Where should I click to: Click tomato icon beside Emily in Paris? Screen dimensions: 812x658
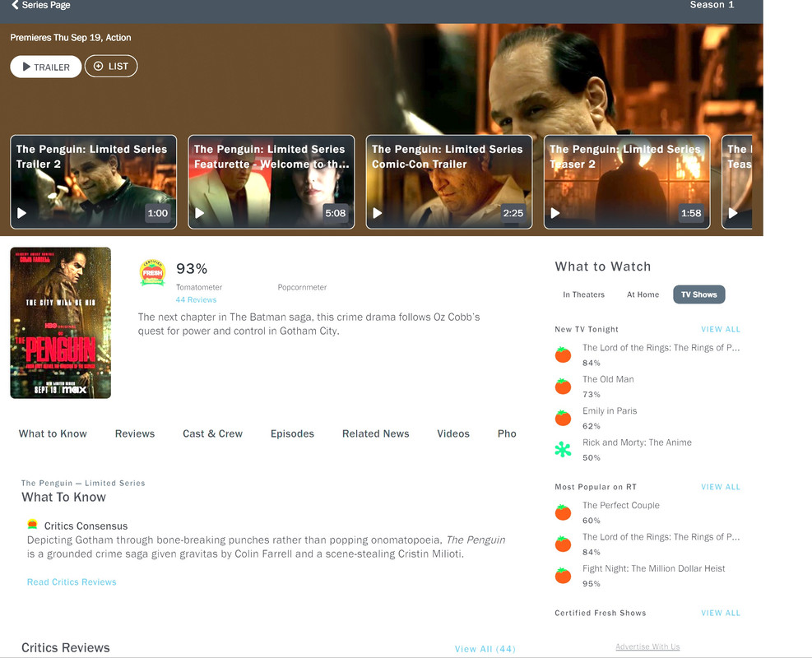[x=563, y=418]
